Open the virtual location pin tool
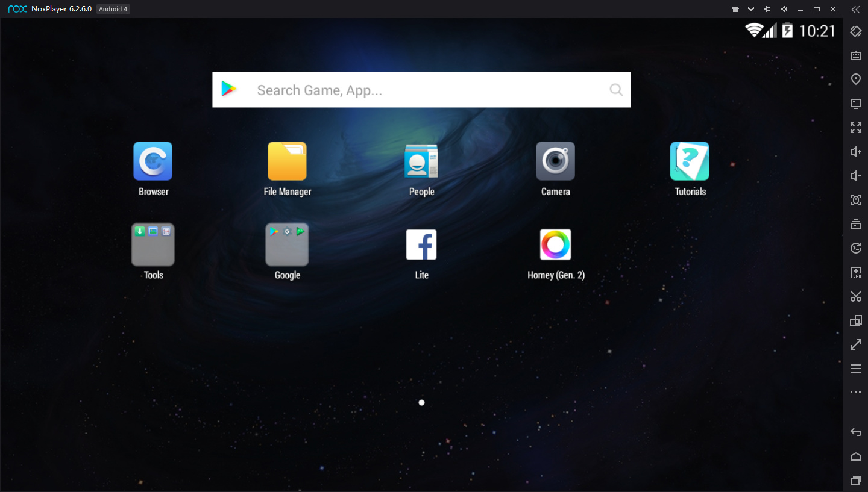The width and height of the screenshot is (868, 492). (855, 79)
